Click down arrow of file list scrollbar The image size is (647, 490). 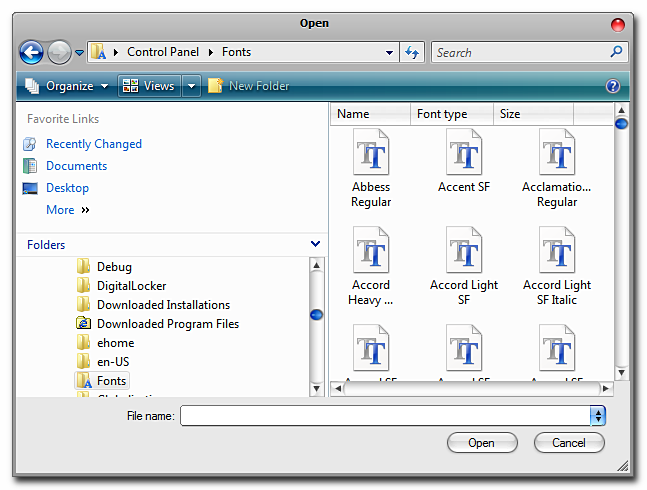[x=621, y=372]
